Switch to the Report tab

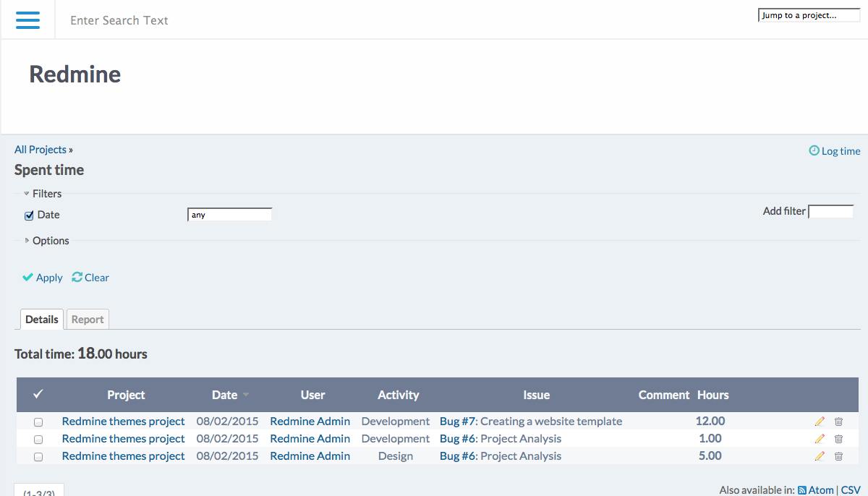[x=87, y=319]
